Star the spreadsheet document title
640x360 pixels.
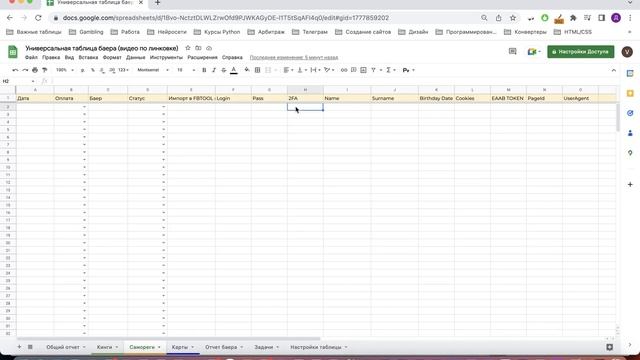188,48
